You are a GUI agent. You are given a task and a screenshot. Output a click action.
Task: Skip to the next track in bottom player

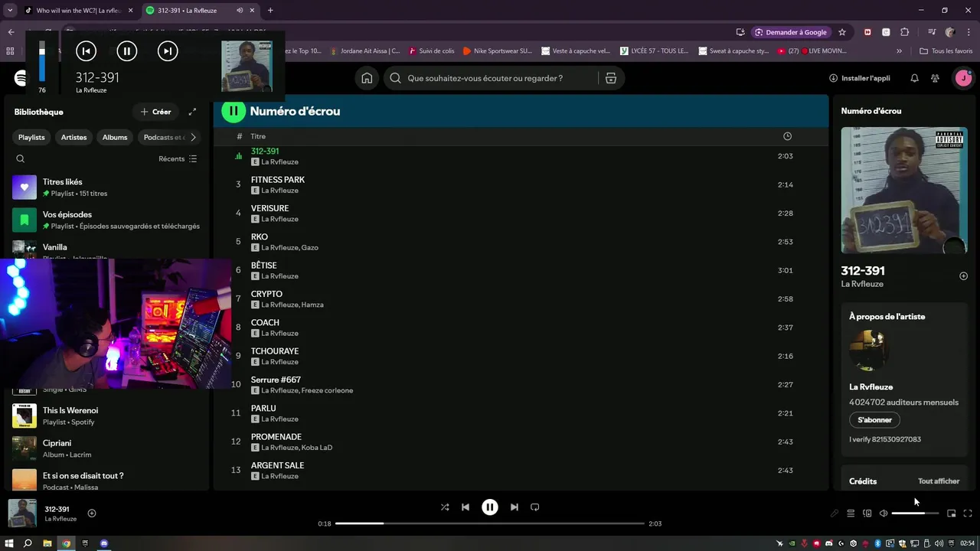click(x=514, y=507)
